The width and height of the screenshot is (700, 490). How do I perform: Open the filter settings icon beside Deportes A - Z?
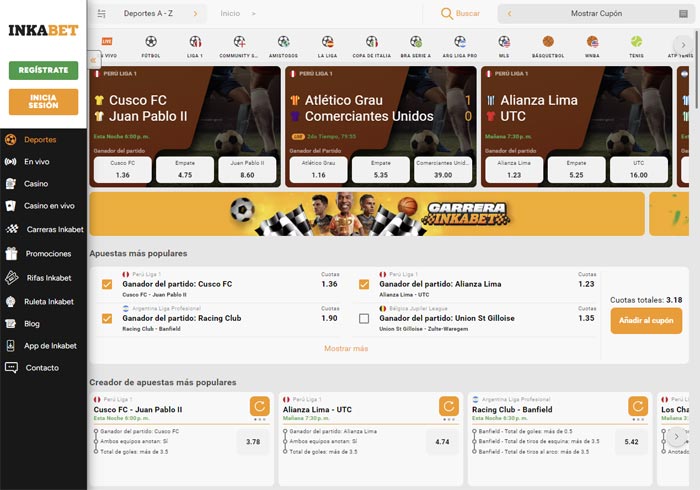(102, 14)
